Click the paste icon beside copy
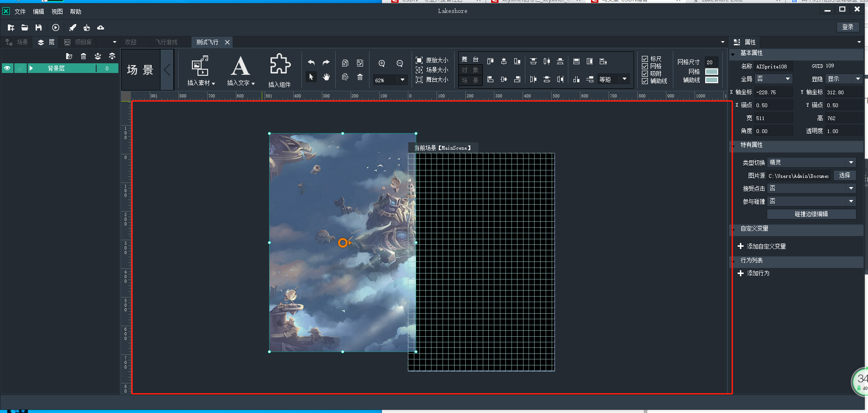This screenshot has height=413, width=868. 360,63
